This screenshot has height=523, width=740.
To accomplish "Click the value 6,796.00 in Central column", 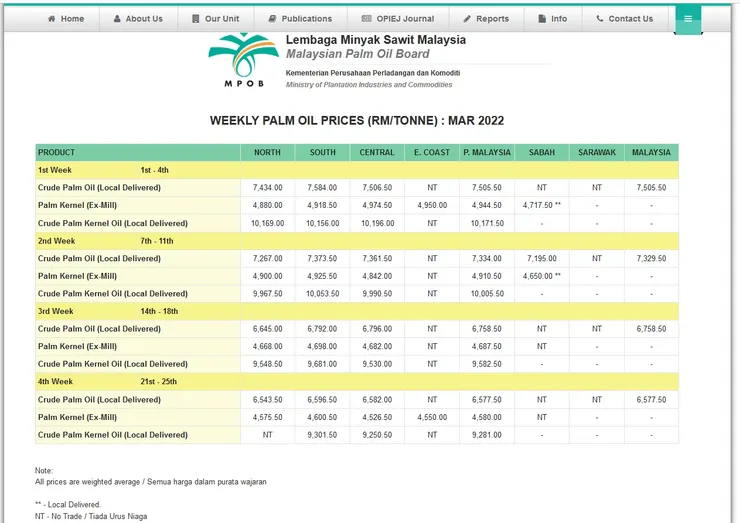I will pyautogui.click(x=377, y=329).
